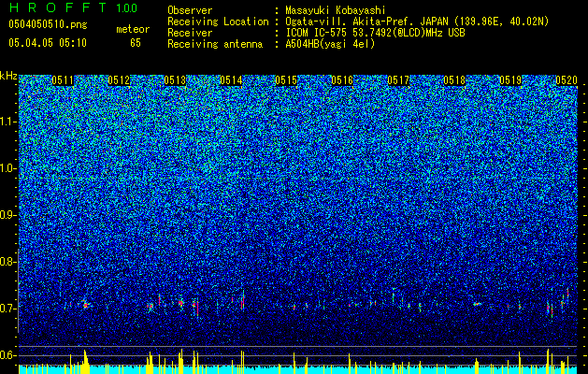Click the meteor count value 65
Image resolution: width=588 pixels, height=374 pixels.
[x=136, y=43]
